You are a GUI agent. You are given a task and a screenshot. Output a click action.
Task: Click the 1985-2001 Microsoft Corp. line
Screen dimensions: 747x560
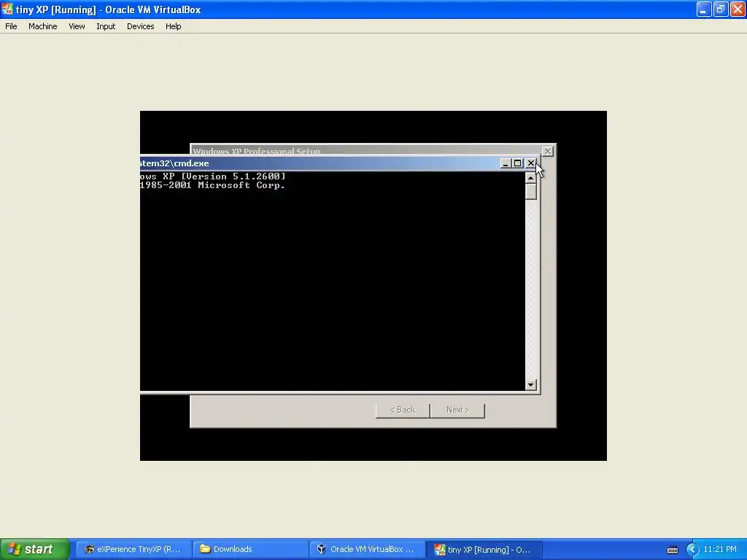pyautogui.click(x=212, y=185)
